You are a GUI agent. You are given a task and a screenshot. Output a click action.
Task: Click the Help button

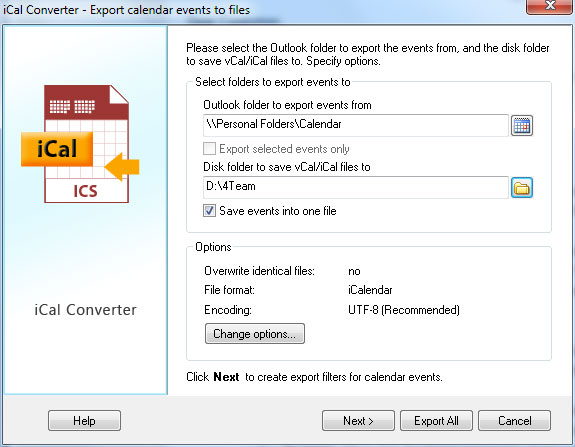(84, 421)
